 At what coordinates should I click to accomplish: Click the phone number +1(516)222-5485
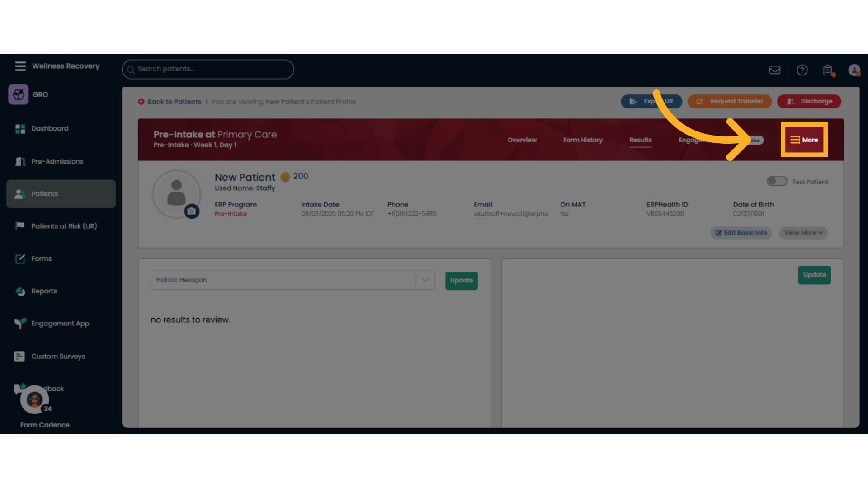click(x=412, y=214)
